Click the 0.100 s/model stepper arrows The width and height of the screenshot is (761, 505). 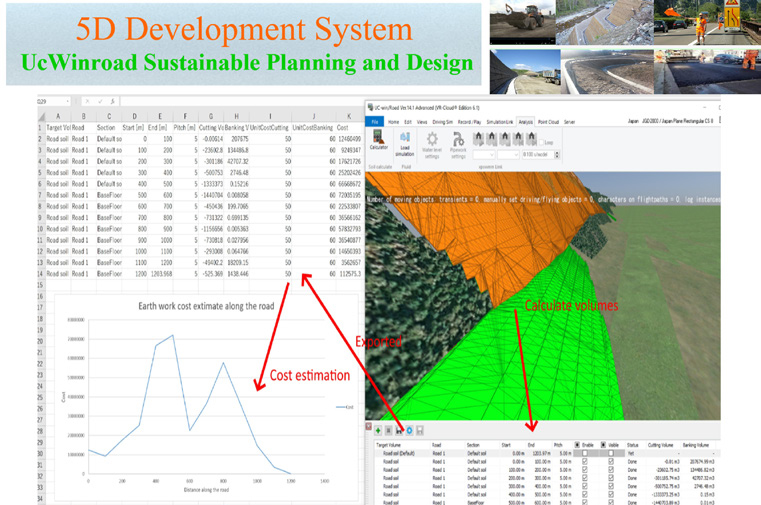557,155
